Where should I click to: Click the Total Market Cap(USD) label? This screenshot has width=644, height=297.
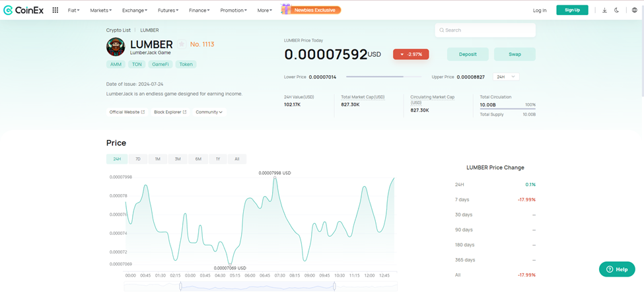tap(363, 97)
